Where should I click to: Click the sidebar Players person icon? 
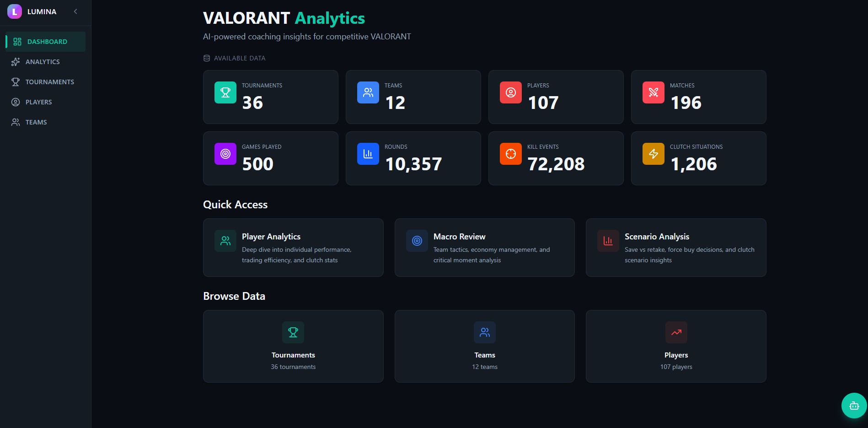tap(16, 102)
